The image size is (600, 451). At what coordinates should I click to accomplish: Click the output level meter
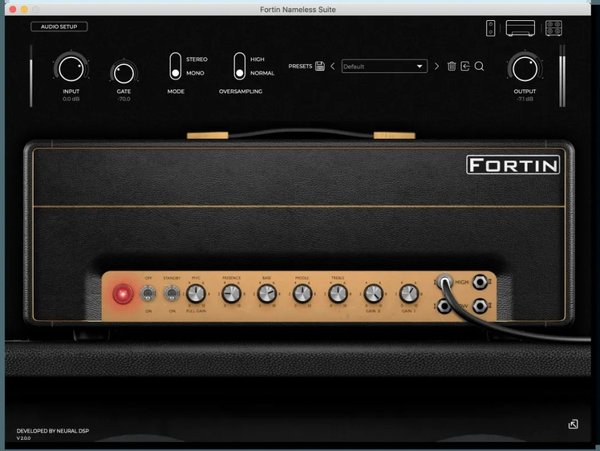pos(562,76)
